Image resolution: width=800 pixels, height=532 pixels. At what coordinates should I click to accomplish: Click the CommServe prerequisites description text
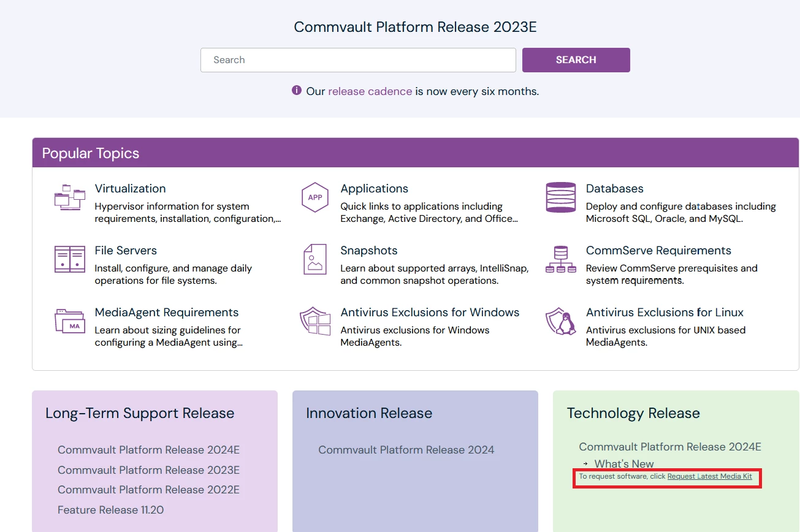(672, 275)
